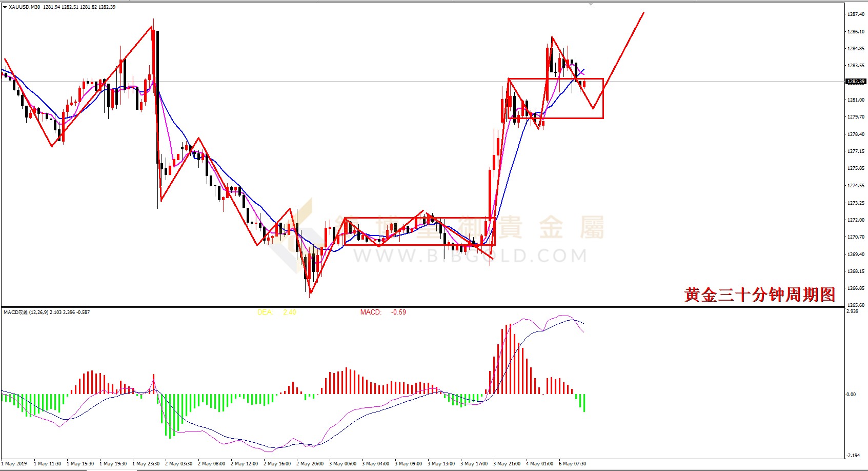Click the yellow DEA value label
Screen dimensions: 868x471
[277, 312]
